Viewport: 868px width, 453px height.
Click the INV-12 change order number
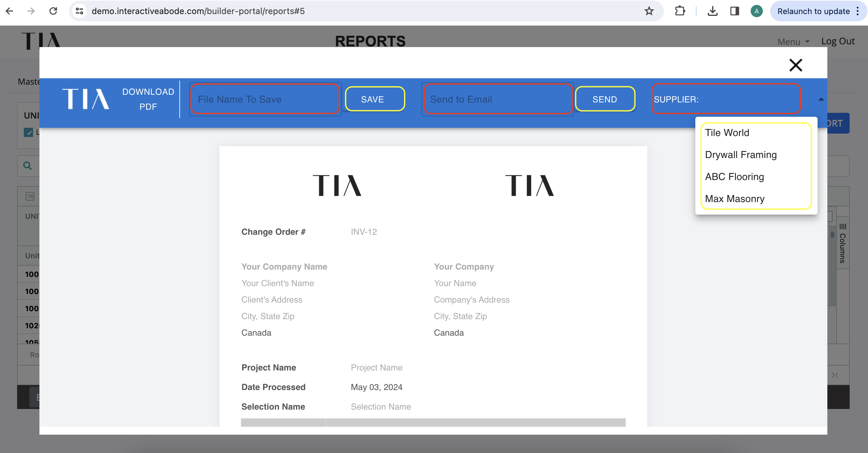point(364,232)
